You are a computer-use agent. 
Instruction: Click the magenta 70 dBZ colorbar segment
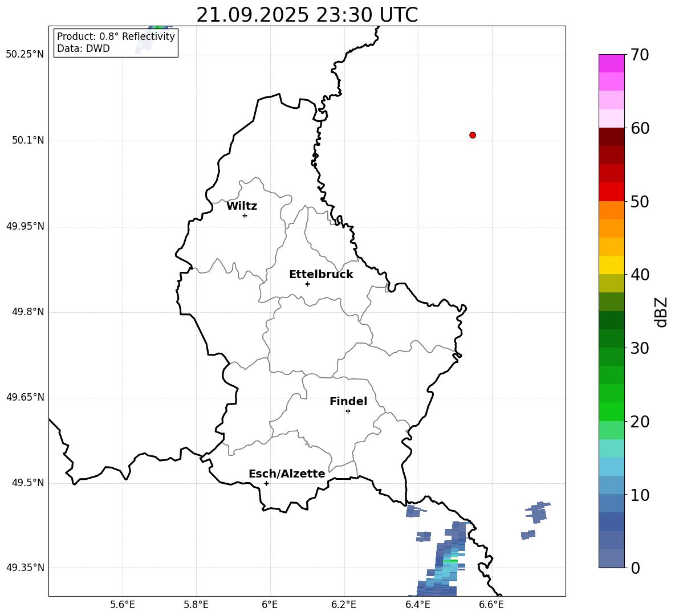(x=611, y=63)
